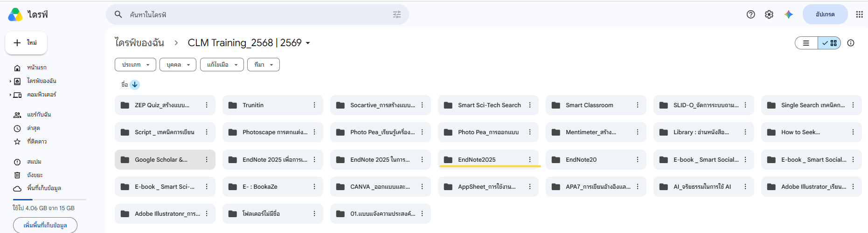Open more options for How to Seek folder
Image resolution: width=868 pixels, height=233 pixels.
[853, 132]
